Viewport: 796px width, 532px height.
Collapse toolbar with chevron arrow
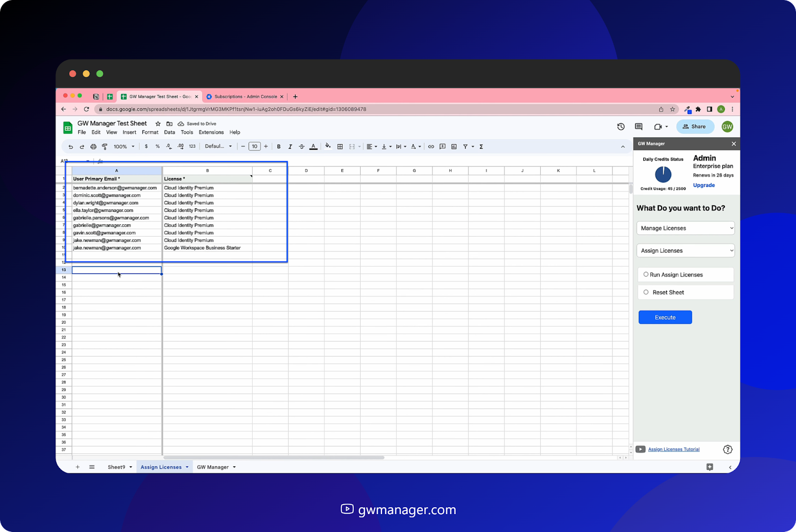(x=623, y=147)
